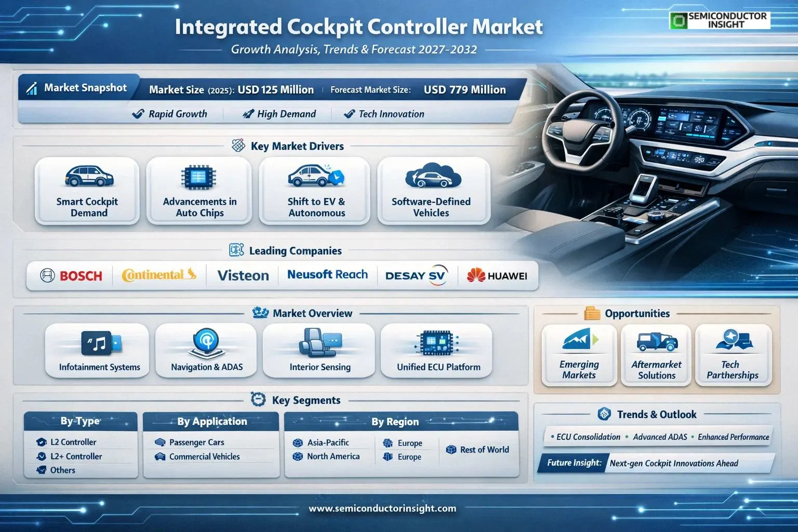Click the Smart Cockpit Demand car icon
The width and height of the screenshot is (798, 532).
pyautogui.click(x=89, y=177)
